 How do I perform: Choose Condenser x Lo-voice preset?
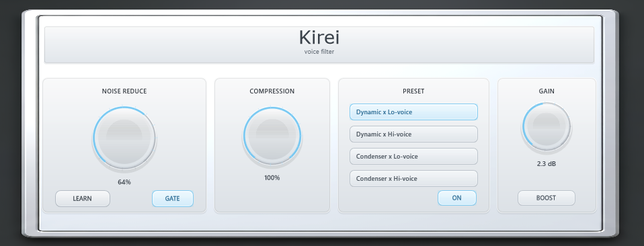[413, 156]
